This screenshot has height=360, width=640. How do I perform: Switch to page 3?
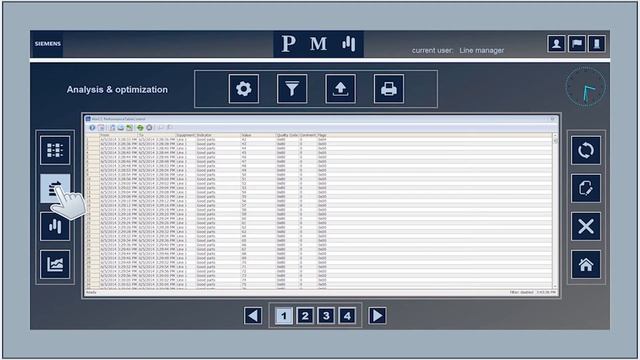326,316
